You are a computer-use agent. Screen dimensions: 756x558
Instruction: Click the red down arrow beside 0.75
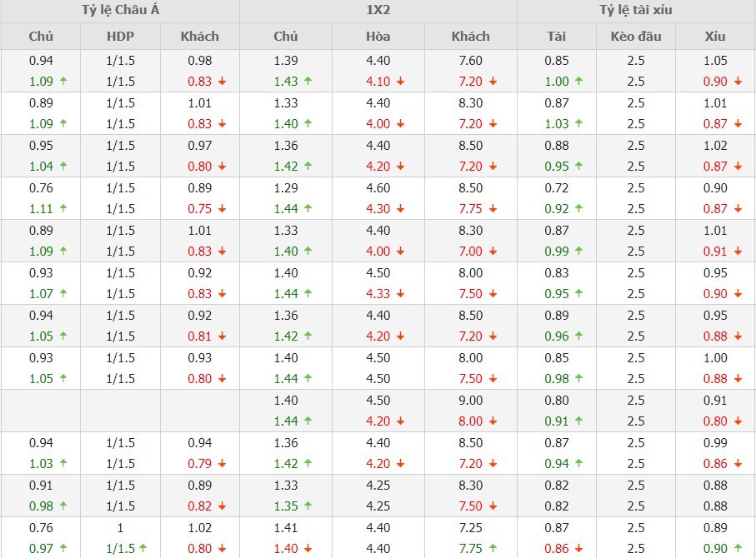pos(222,209)
